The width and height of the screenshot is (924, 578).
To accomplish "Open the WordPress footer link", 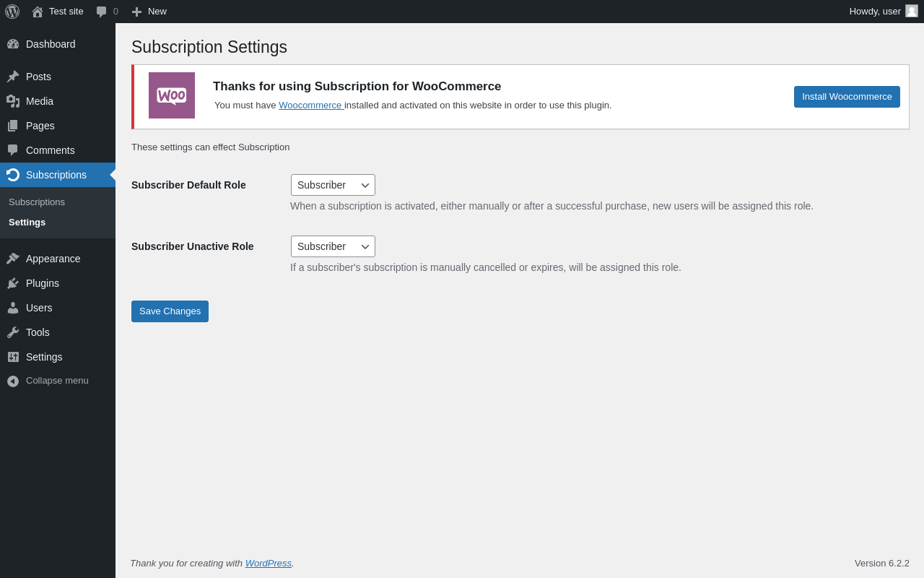I will [268, 564].
